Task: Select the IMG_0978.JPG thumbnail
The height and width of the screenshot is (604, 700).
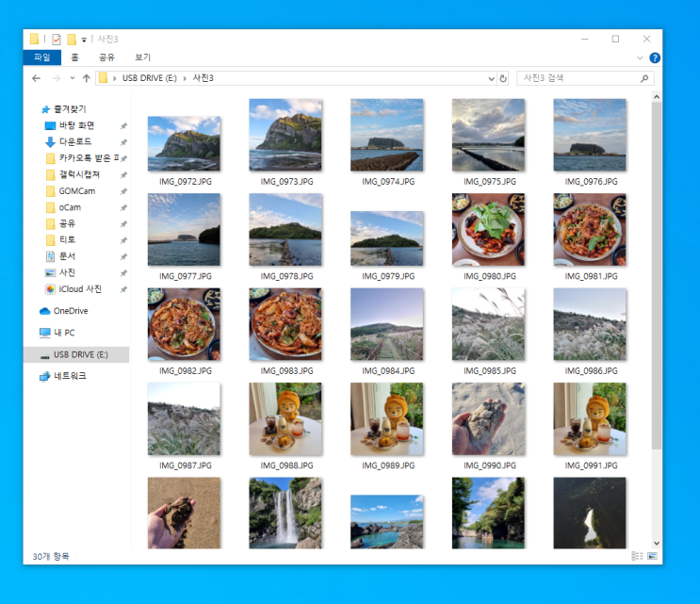Action: coord(285,230)
